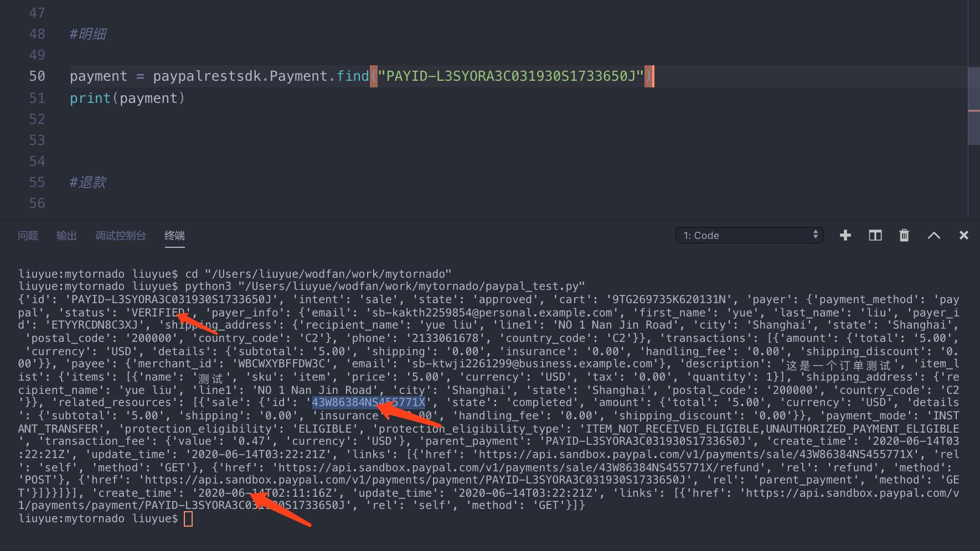Click the #退款 comment on line 55
Viewport: 980px width, 551px height.
pos(87,183)
